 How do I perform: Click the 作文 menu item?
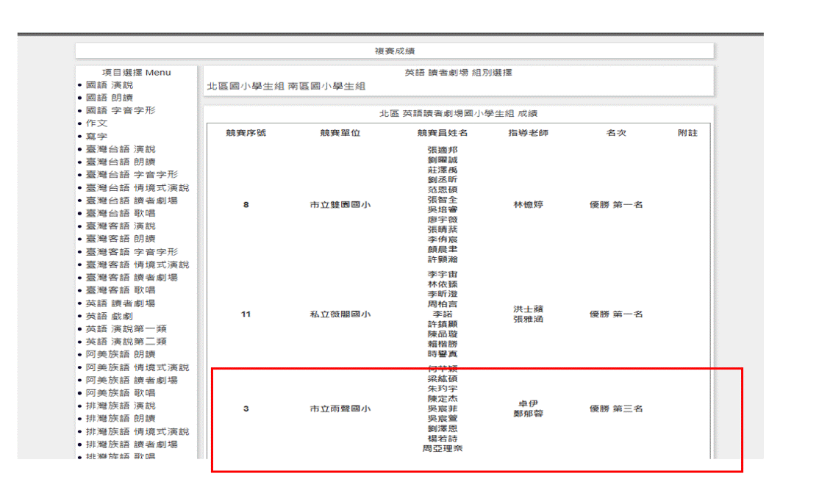click(96, 123)
